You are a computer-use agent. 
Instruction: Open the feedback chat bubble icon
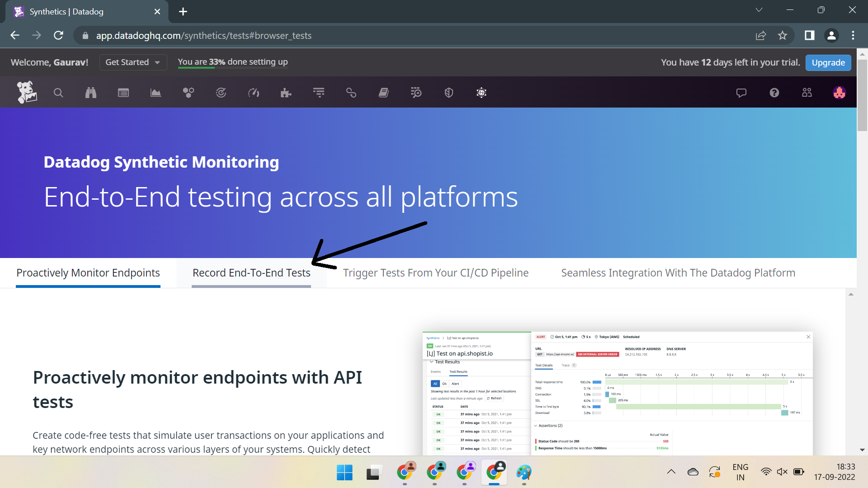tap(741, 93)
